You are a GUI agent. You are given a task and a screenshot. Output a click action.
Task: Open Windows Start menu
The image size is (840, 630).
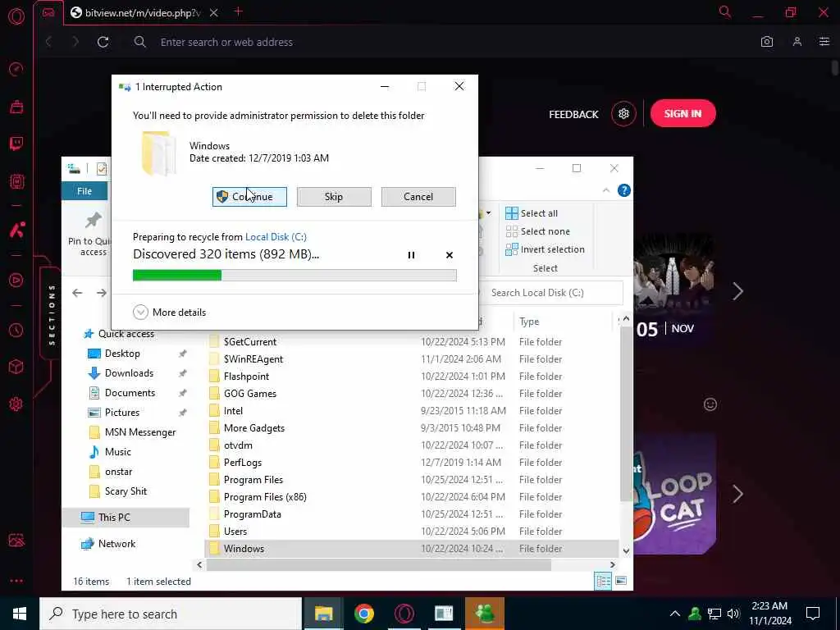tap(20, 614)
